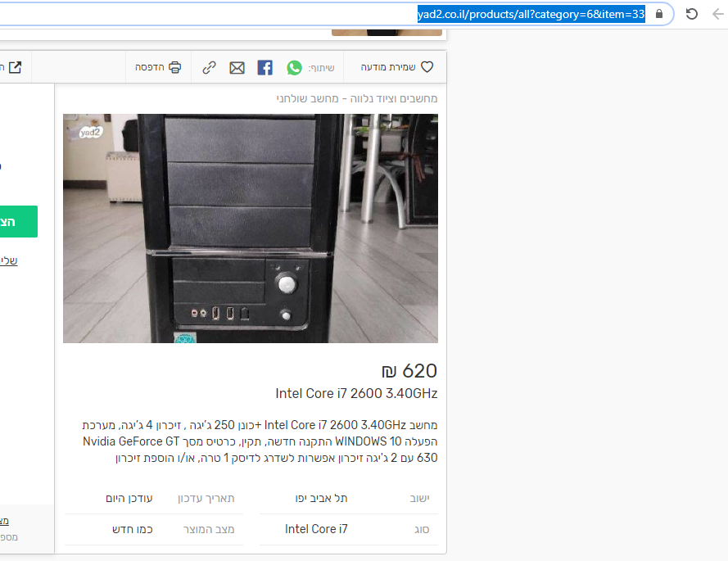Click the שיתוף share label
Image resolution: width=728 pixels, height=561 pixels.
click(x=321, y=68)
